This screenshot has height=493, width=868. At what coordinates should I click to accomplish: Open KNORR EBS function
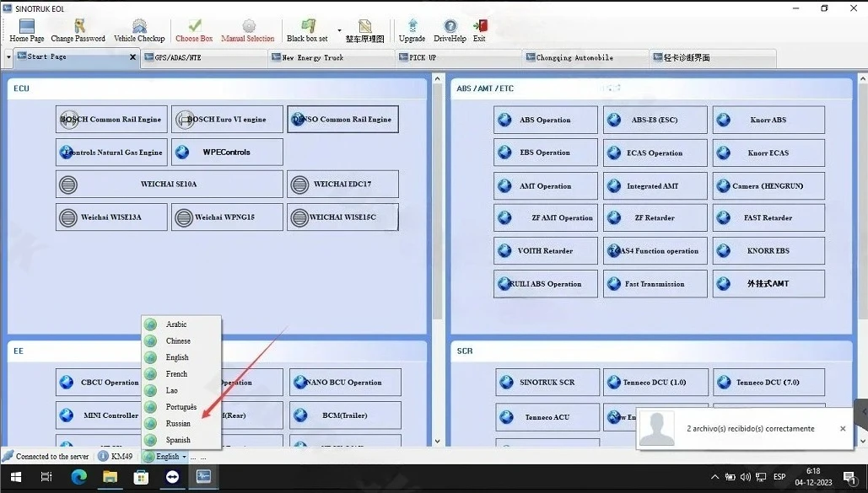pyautogui.click(x=768, y=250)
